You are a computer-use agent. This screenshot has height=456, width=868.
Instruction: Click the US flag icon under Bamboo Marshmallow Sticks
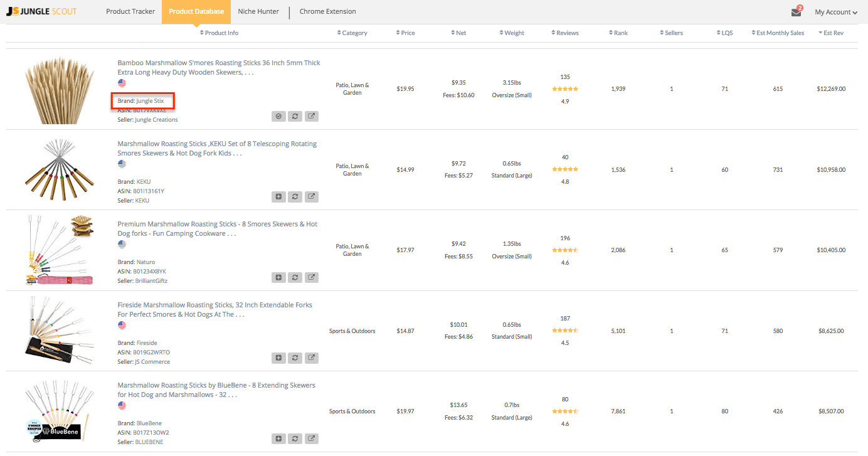coord(122,83)
